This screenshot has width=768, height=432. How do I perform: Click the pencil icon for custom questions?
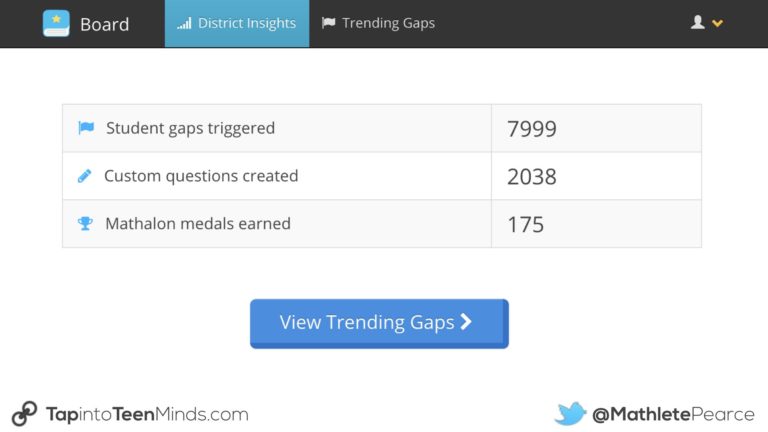tap(85, 176)
